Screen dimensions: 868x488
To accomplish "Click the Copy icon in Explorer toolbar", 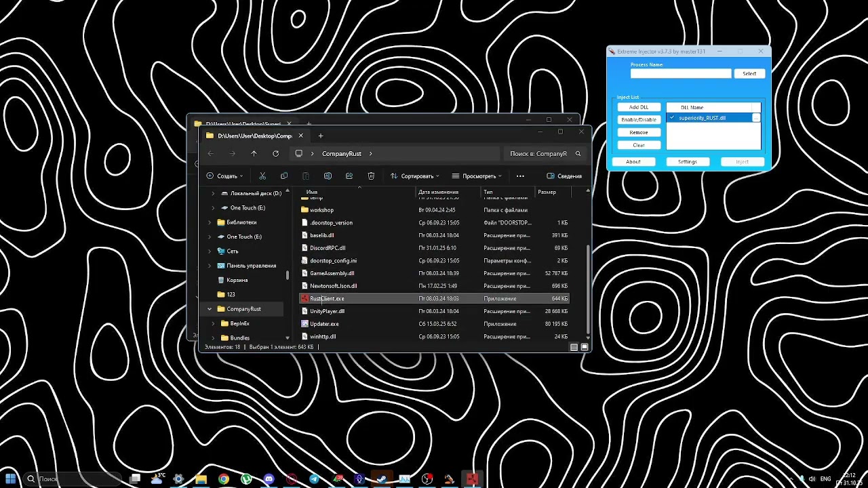I will pos(284,176).
